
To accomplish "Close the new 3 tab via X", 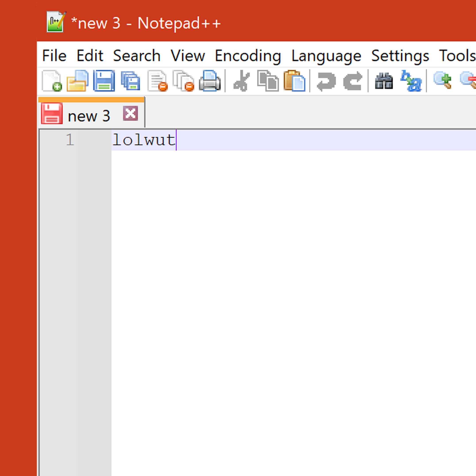I will click(x=130, y=114).
